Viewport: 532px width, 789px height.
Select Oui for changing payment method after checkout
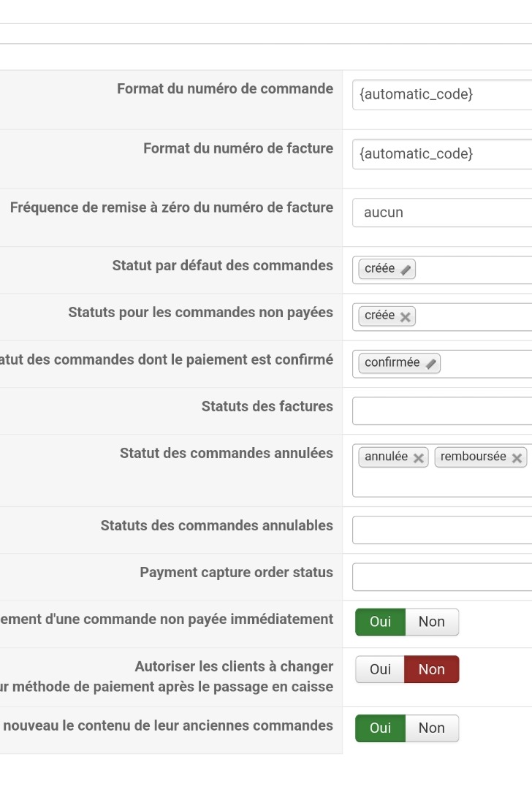[x=380, y=669]
